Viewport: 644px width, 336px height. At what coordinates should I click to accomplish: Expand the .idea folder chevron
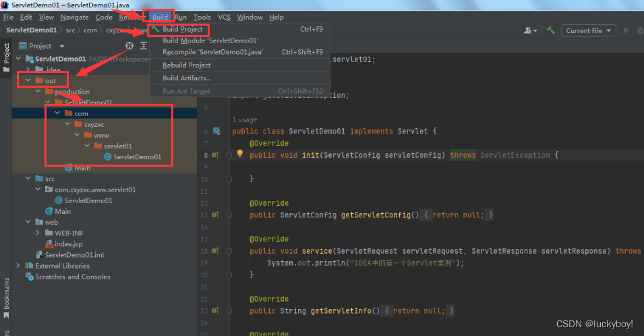click(28, 69)
